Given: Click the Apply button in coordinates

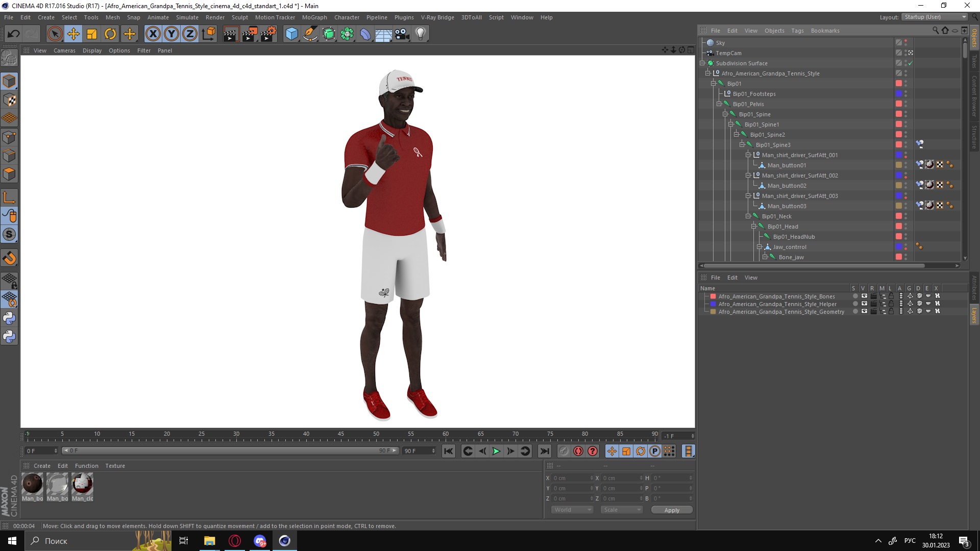Looking at the screenshot, I should (671, 509).
